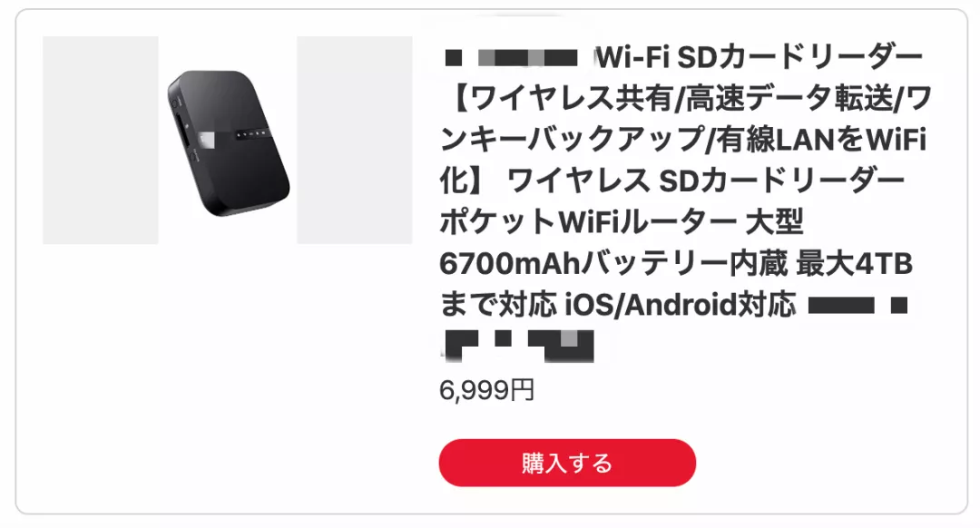Image resolution: width=980 pixels, height=528 pixels.
Task: Click the ポケットWiFiルーター 大型 text
Action: (x=622, y=222)
